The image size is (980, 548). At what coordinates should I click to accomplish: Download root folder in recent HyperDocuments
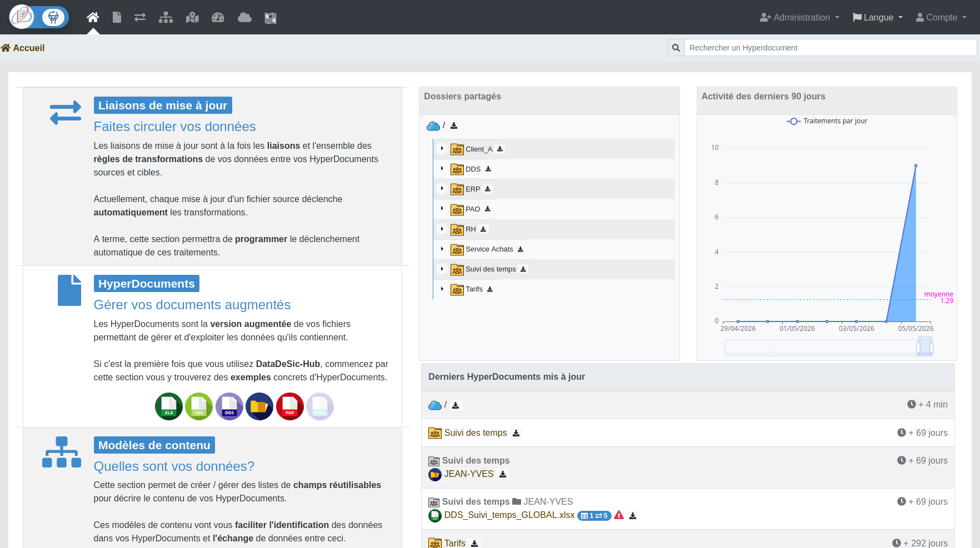tap(456, 405)
